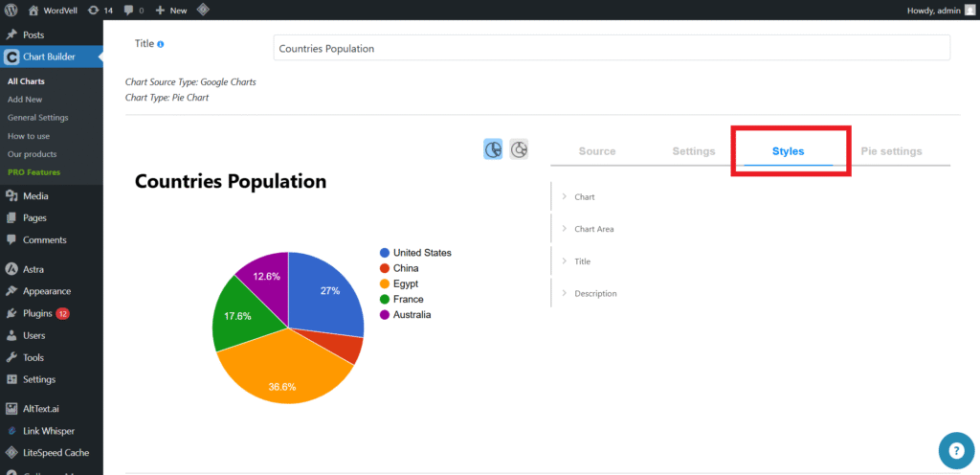The height and width of the screenshot is (475, 980).
Task: Expand the Title styles section
Action: point(582,261)
